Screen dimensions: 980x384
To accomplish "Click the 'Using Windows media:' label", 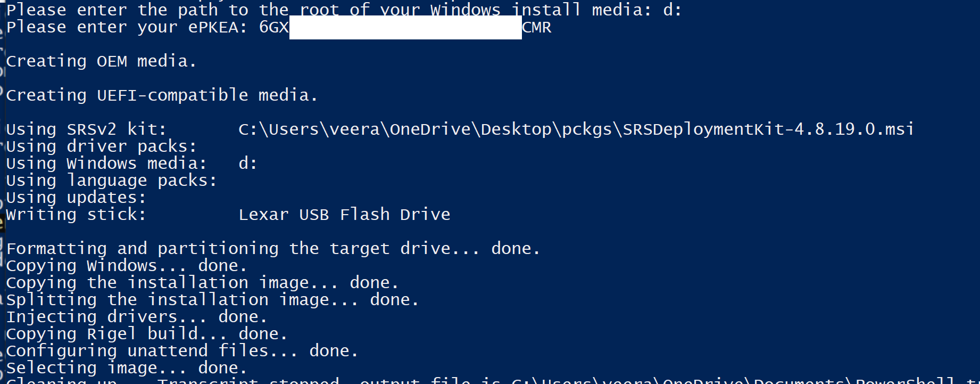I will coord(106,164).
